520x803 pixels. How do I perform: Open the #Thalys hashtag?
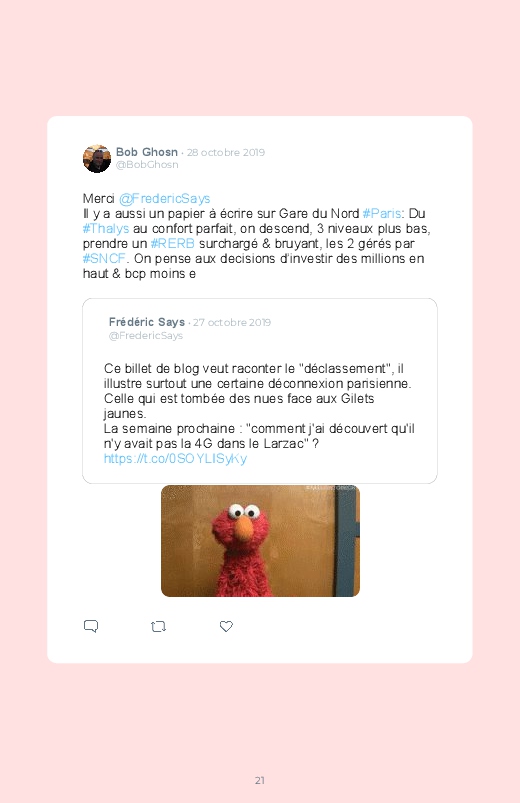[106, 228]
